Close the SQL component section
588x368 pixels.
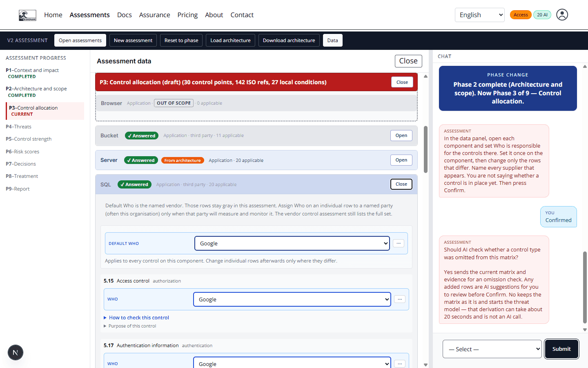[401, 184]
